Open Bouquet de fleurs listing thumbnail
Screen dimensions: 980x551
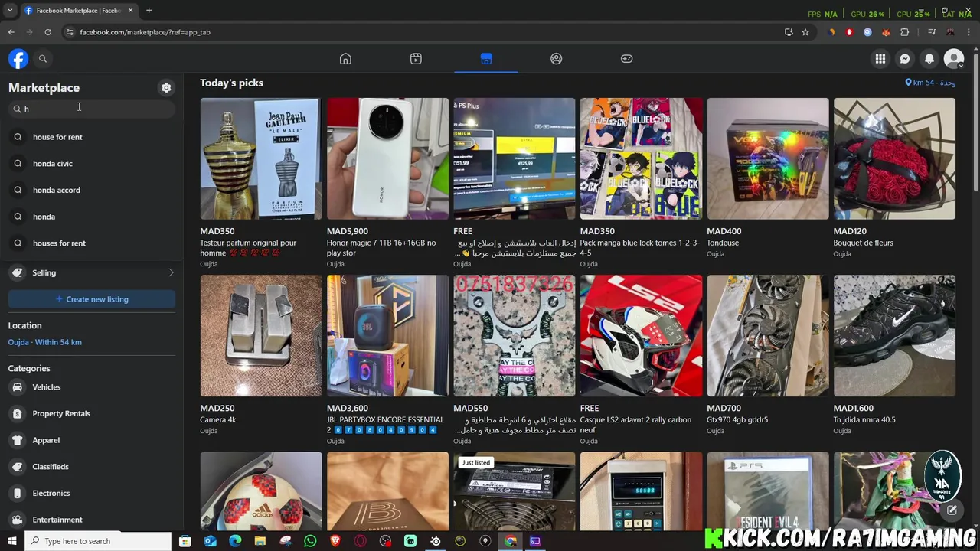(894, 158)
